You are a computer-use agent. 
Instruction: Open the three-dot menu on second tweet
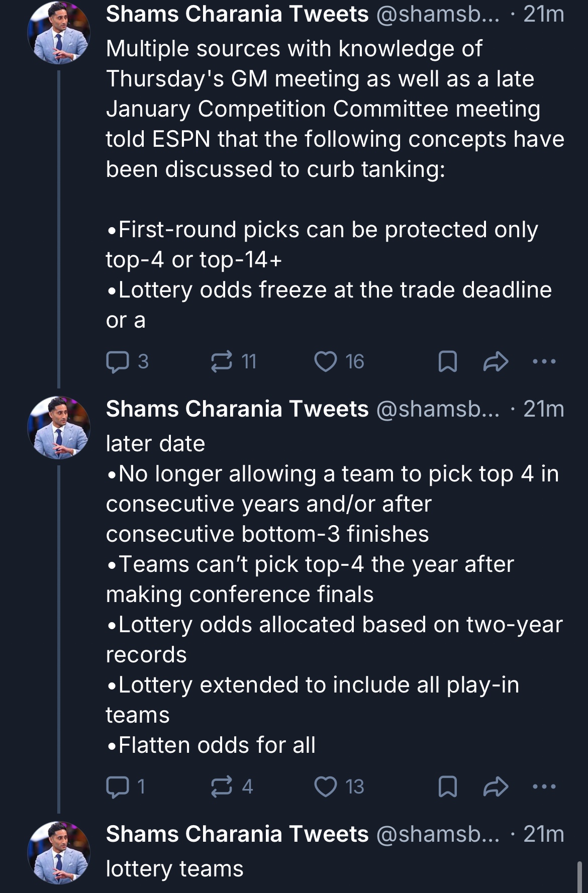coord(544,786)
